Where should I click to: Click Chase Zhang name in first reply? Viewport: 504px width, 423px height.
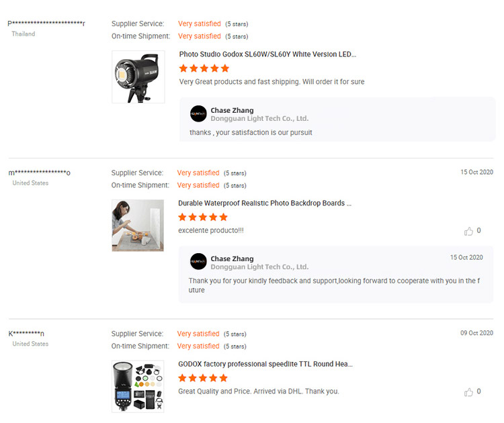[232, 110]
